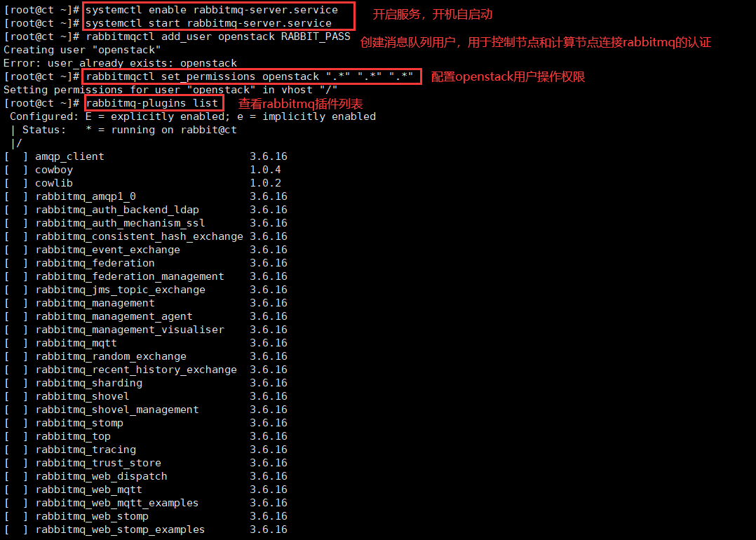This screenshot has width=756, height=540.
Task: Click the rabbitmq_web_stomp_examples plugin name
Action: 120,529
